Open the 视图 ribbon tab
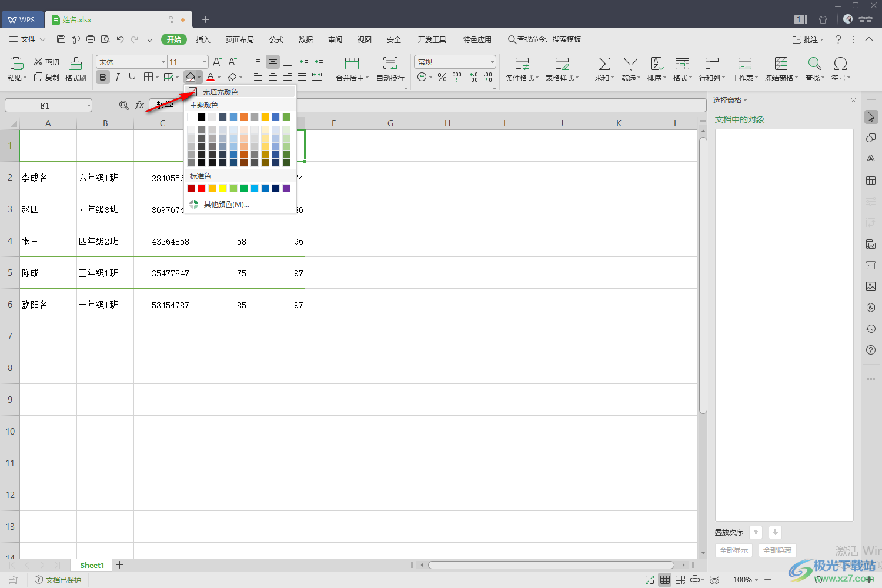The height and width of the screenshot is (588, 882). [x=365, y=39]
